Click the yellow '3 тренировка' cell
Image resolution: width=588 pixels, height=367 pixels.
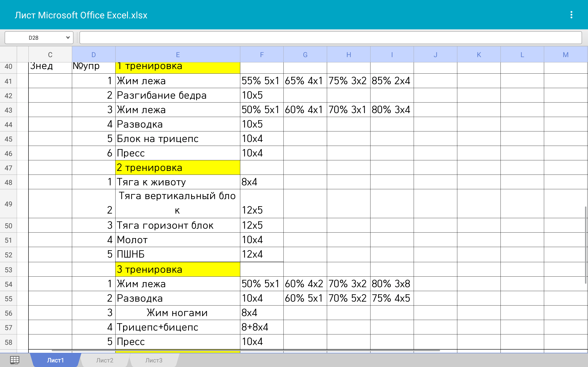(x=178, y=270)
